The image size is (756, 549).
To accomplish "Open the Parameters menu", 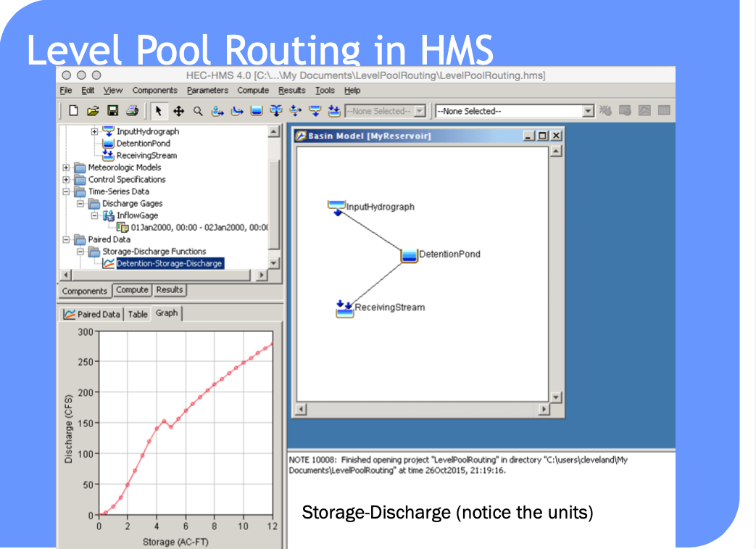I will (x=207, y=90).
